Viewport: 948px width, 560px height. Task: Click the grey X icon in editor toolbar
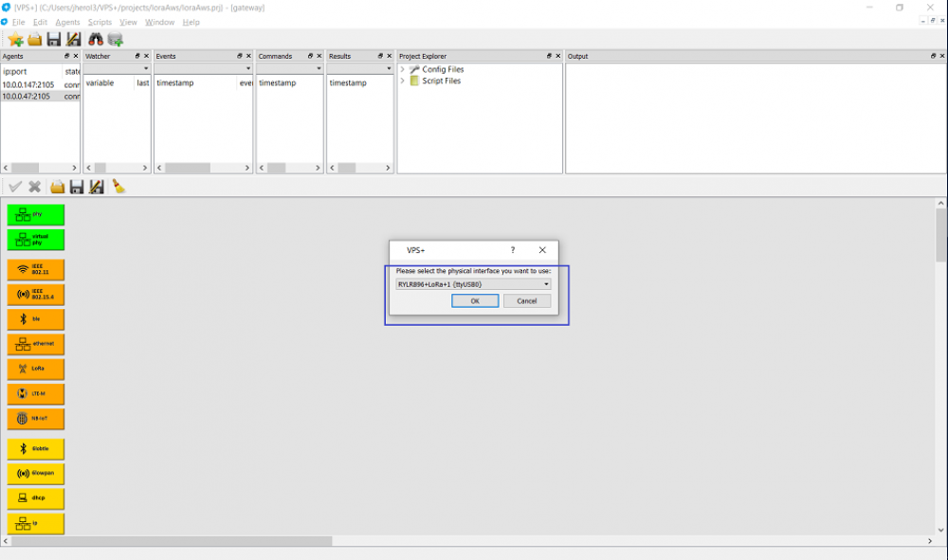34,187
